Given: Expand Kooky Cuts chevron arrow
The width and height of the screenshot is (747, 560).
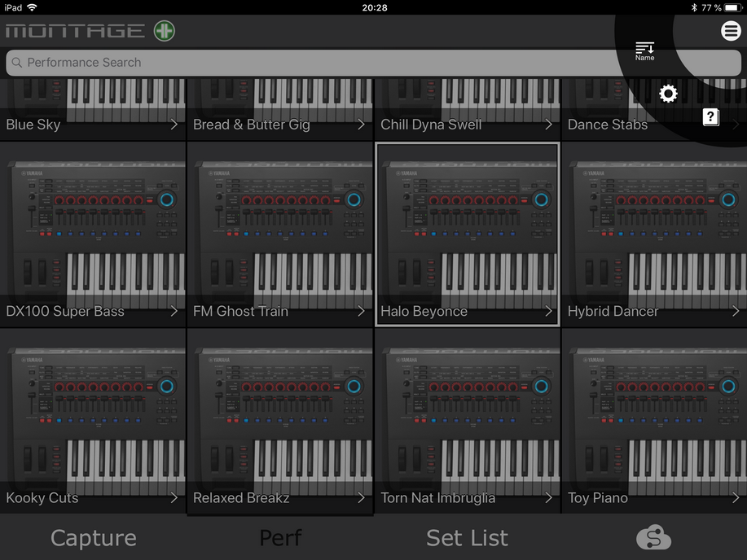Looking at the screenshot, I should (174, 497).
